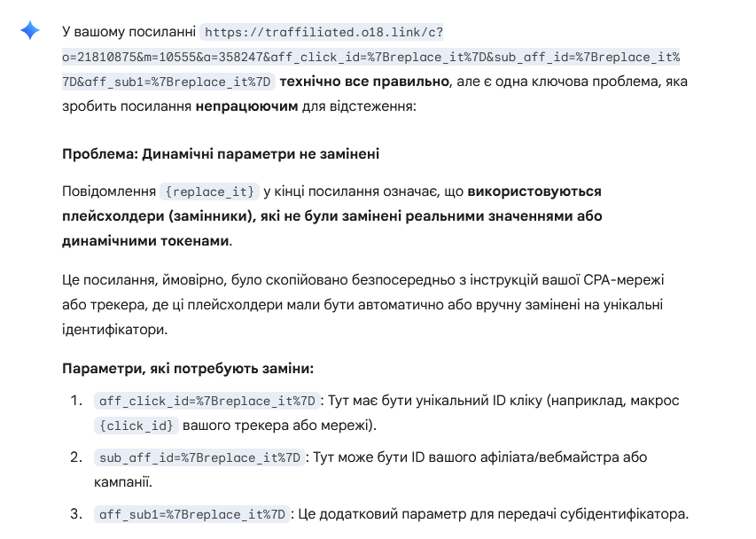This screenshot has height=539, width=756.
Task: Click the Gemini sparkle icon
Action: tap(29, 31)
